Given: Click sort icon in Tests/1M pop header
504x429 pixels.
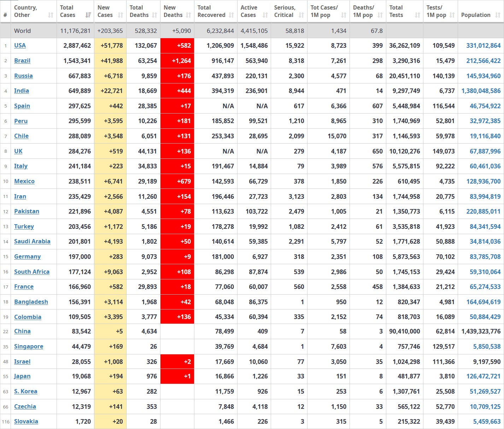Looking at the screenshot, I should 452,15.
